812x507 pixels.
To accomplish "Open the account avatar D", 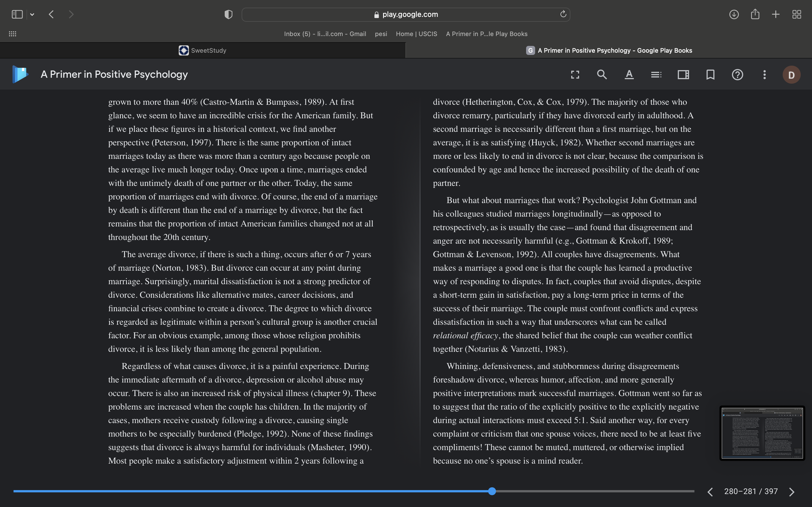I will (791, 75).
